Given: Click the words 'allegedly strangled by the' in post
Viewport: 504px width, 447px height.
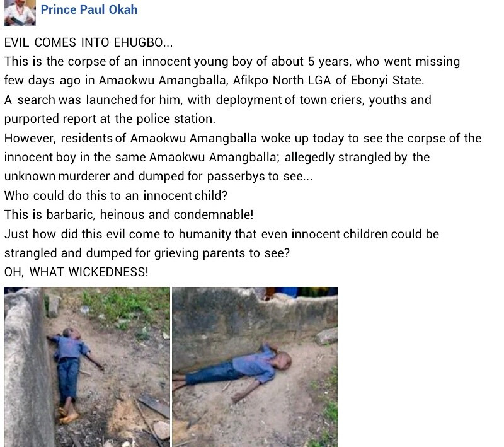Looking at the screenshot, I should 357,157.
